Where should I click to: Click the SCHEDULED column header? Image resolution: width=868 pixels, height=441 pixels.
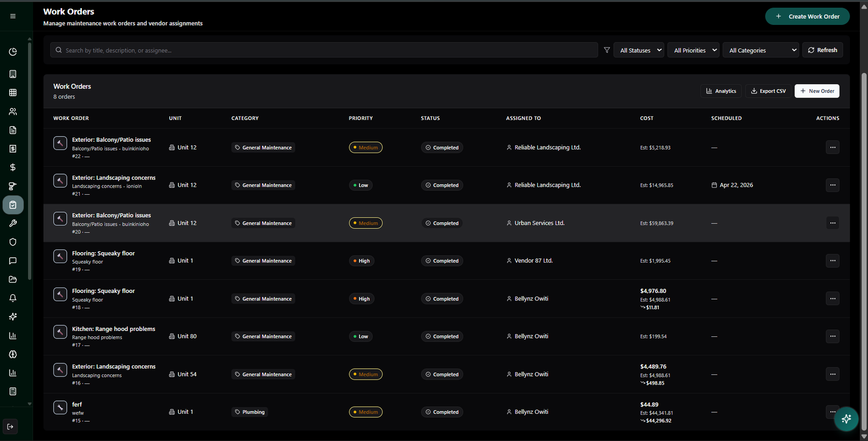click(x=726, y=118)
